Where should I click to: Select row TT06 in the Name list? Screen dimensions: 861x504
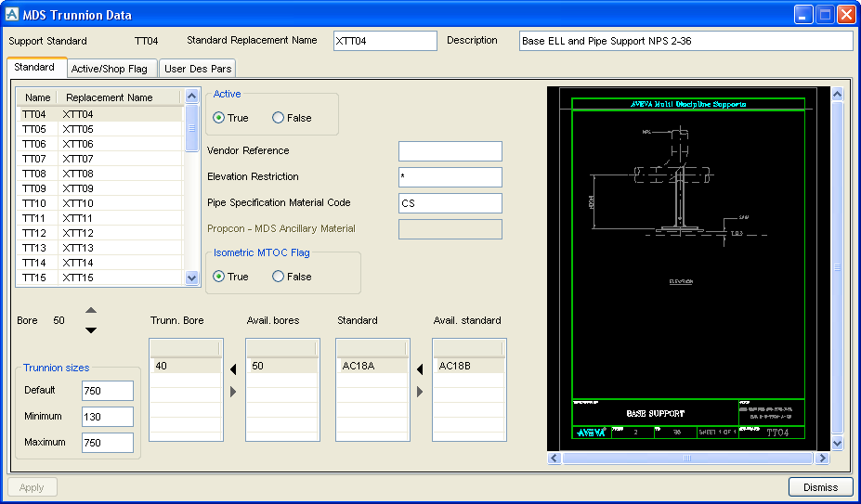(100, 144)
